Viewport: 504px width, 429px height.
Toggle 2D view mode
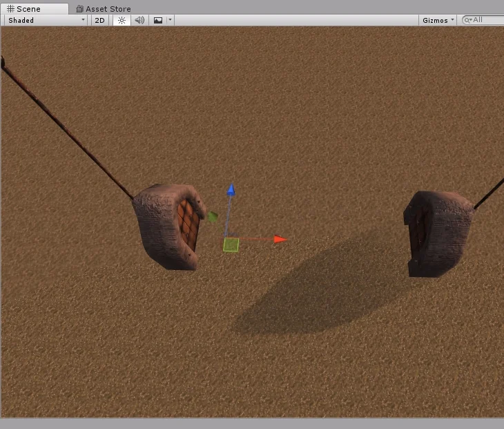(x=99, y=20)
